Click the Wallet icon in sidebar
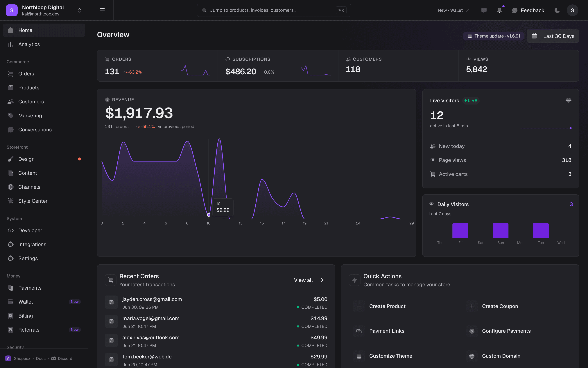This screenshot has width=588, height=368. (x=10, y=302)
